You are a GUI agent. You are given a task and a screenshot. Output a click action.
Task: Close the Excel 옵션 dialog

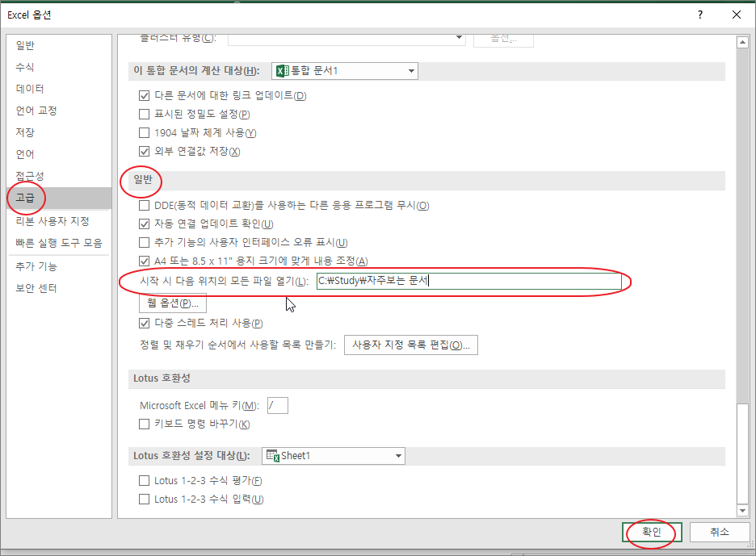737,15
